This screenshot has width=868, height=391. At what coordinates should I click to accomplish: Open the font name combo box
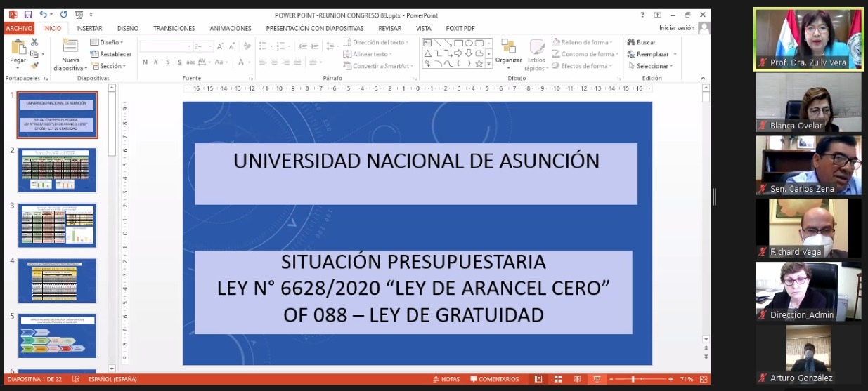166,46
